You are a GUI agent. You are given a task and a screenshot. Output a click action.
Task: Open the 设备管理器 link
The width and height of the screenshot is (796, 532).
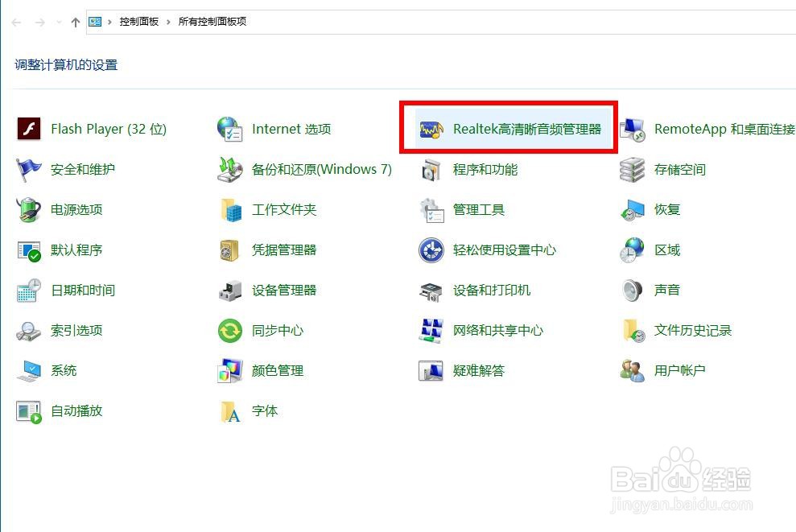click(x=284, y=291)
